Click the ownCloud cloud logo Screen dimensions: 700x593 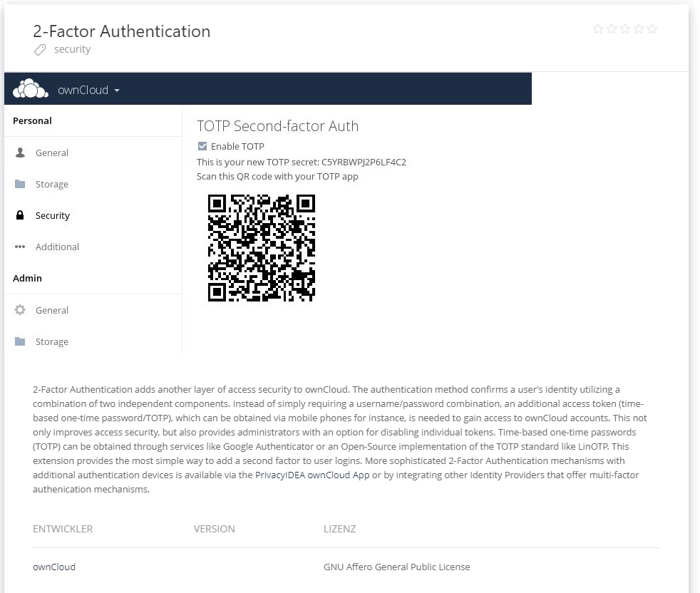(30, 89)
